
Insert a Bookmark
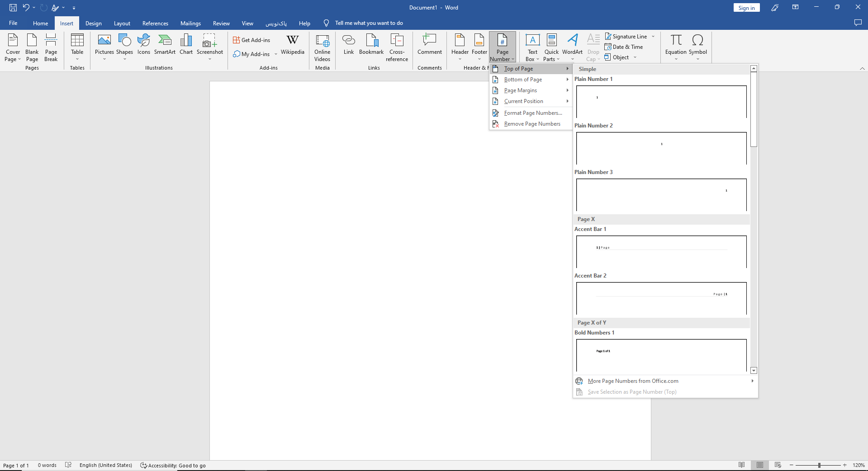pyautogui.click(x=371, y=45)
